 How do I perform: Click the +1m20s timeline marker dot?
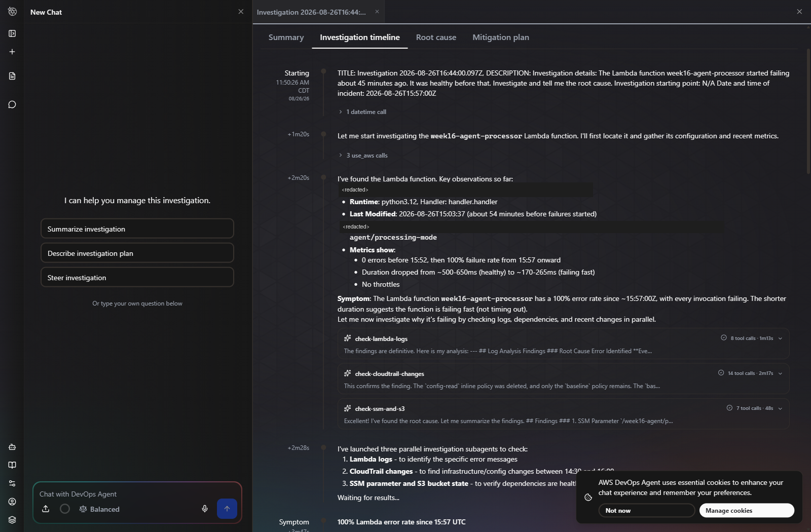click(x=323, y=134)
